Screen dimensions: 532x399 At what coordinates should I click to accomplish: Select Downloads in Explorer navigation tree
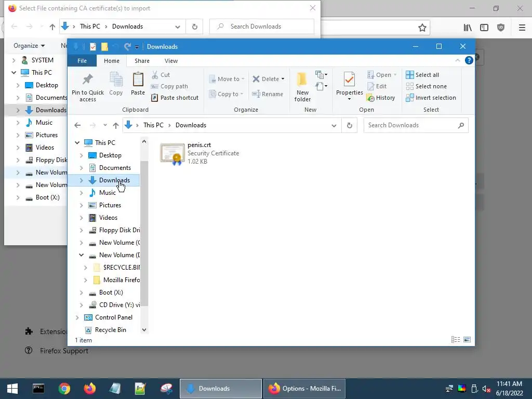[114, 180]
